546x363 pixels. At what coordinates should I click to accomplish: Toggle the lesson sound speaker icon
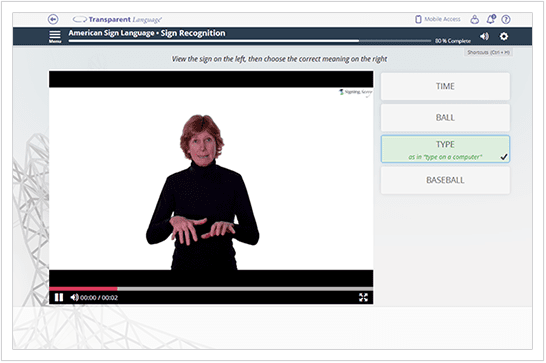pyautogui.click(x=484, y=36)
